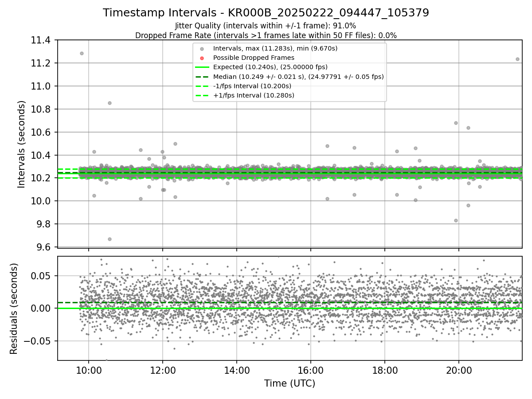
Task: Select the 'Jitter Quality' 91.0% subtitle line
Action: tap(266, 26)
